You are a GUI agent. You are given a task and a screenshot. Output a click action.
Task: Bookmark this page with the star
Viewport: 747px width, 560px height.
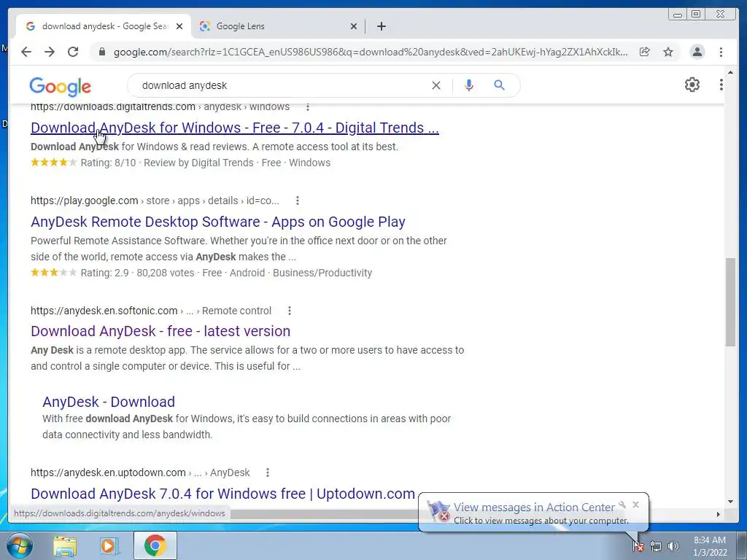pos(668,52)
